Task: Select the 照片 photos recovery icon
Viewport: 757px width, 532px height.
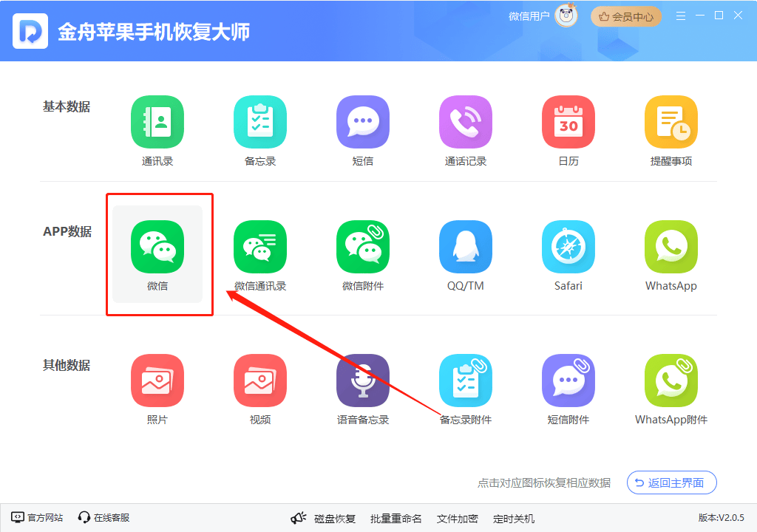Action: coord(157,380)
